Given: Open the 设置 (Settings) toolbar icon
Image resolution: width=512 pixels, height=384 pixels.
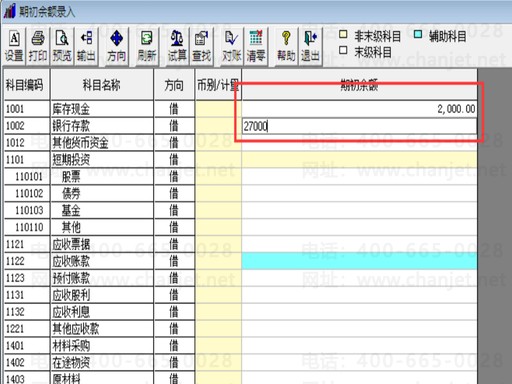Looking at the screenshot, I should pyautogui.click(x=14, y=47).
